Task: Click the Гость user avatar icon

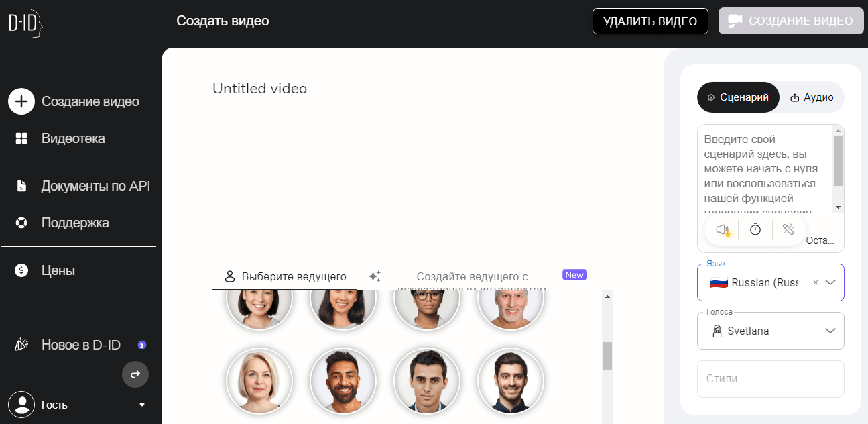Action: pos(21,405)
